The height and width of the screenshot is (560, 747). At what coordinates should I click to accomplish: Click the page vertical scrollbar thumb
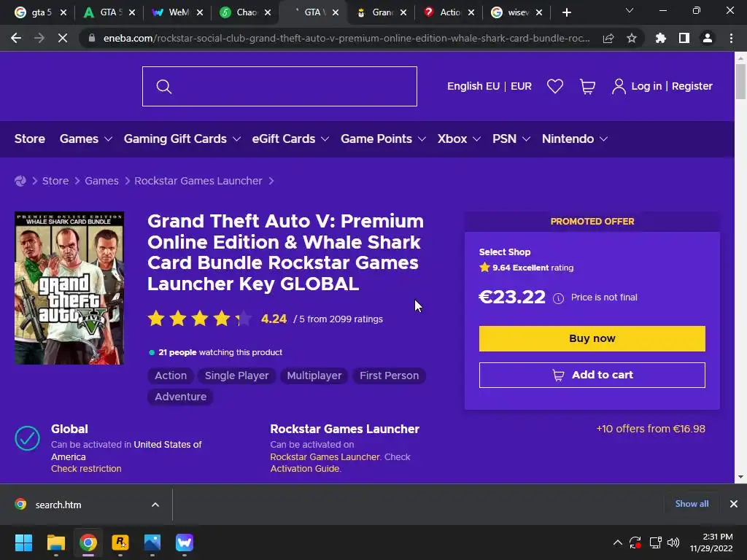tap(740, 82)
